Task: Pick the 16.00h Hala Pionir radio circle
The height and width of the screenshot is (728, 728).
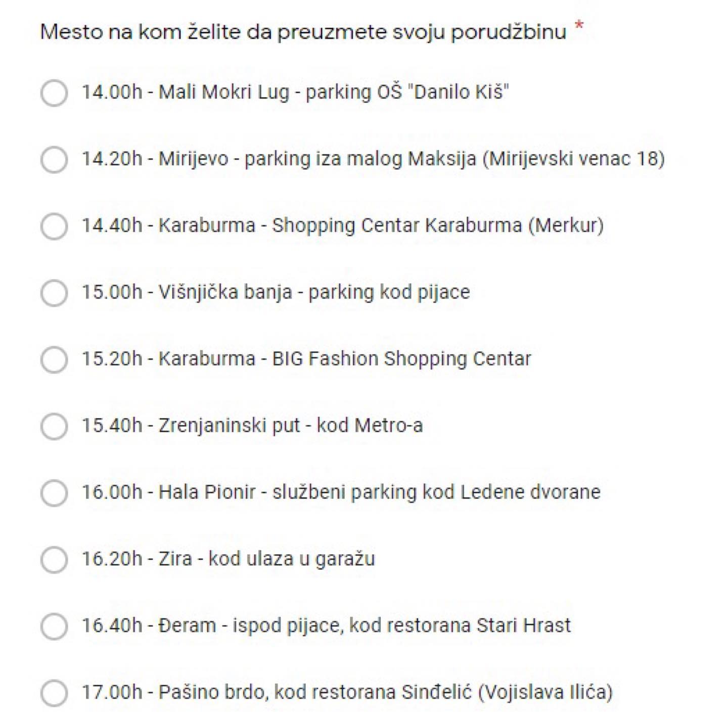Action: (x=54, y=493)
